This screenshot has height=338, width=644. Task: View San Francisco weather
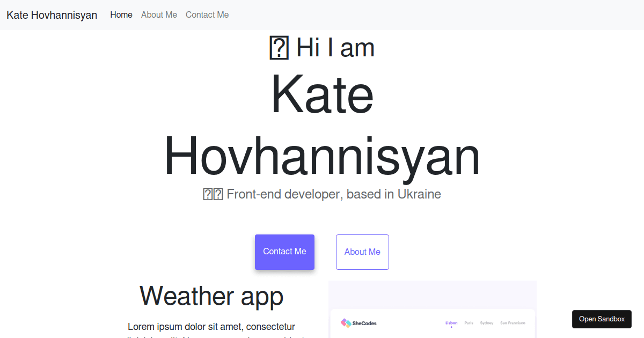(513, 323)
